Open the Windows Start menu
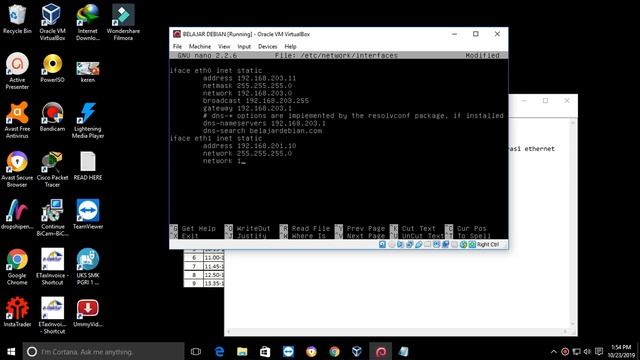This screenshot has width=640, height=360. [x=11, y=351]
